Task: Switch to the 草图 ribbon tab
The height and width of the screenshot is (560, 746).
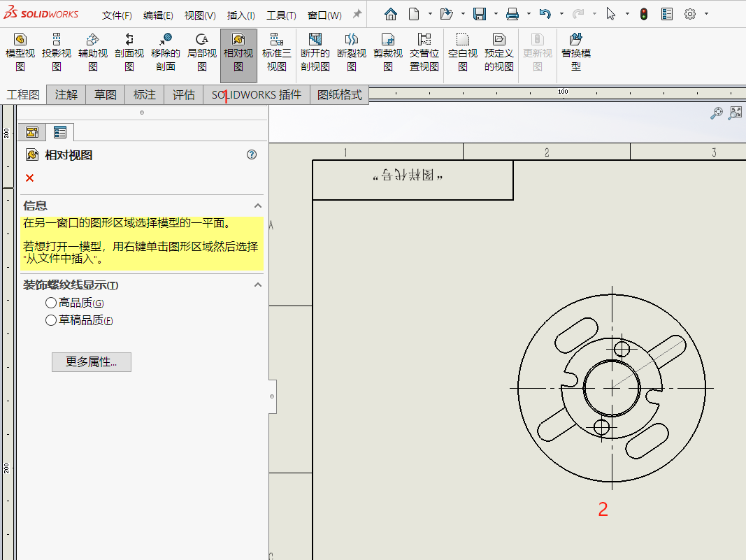Action: coord(105,94)
